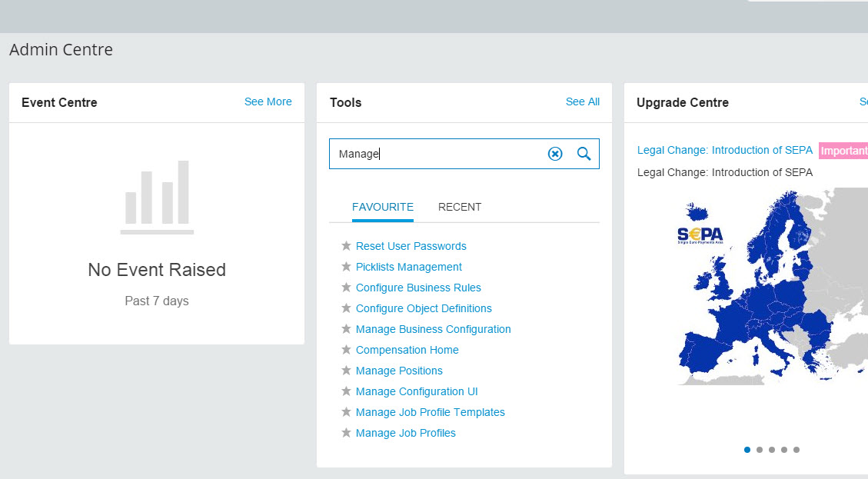Open Manage Positions
Image resolution: width=868 pixels, height=479 pixels.
click(x=399, y=371)
